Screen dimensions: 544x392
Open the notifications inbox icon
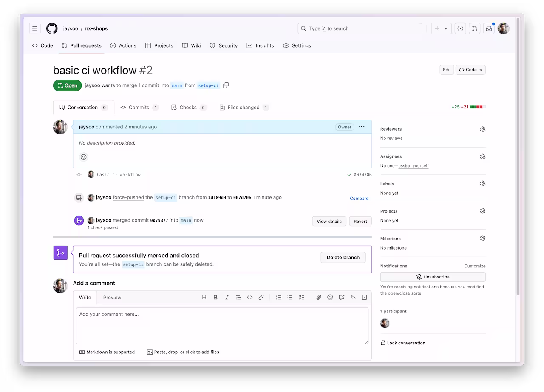tap(489, 28)
